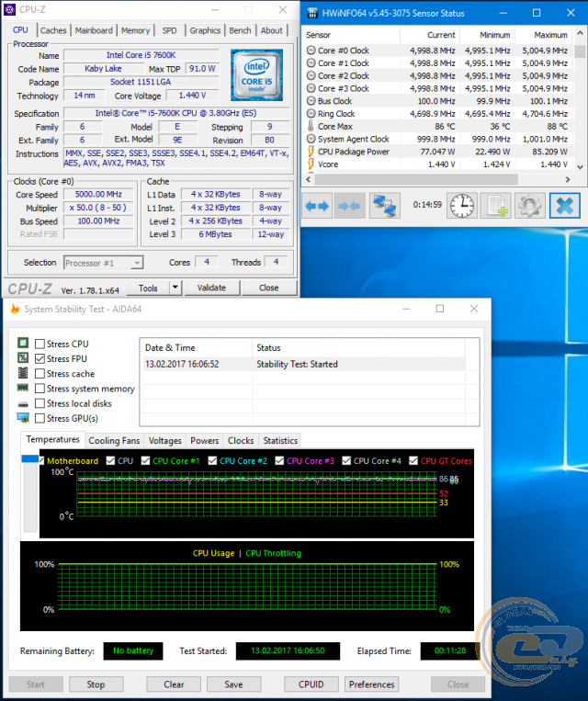Click the HWiNFO logging sheet icon
The width and height of the screenshot is (588, 701).
496,206
